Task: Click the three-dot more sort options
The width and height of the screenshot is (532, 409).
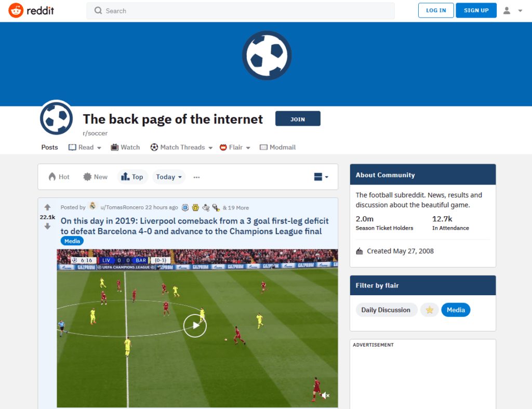Action: coord(196,177)
